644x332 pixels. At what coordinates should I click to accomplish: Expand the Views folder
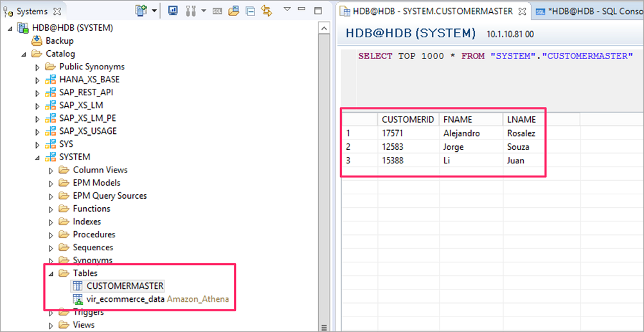[51, 326]
